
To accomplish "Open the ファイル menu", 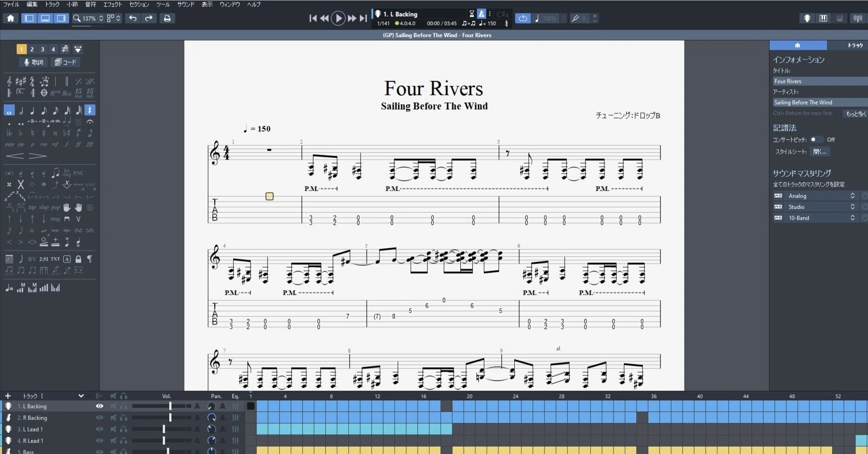I will pyautogui.click(x=12, y=4).
